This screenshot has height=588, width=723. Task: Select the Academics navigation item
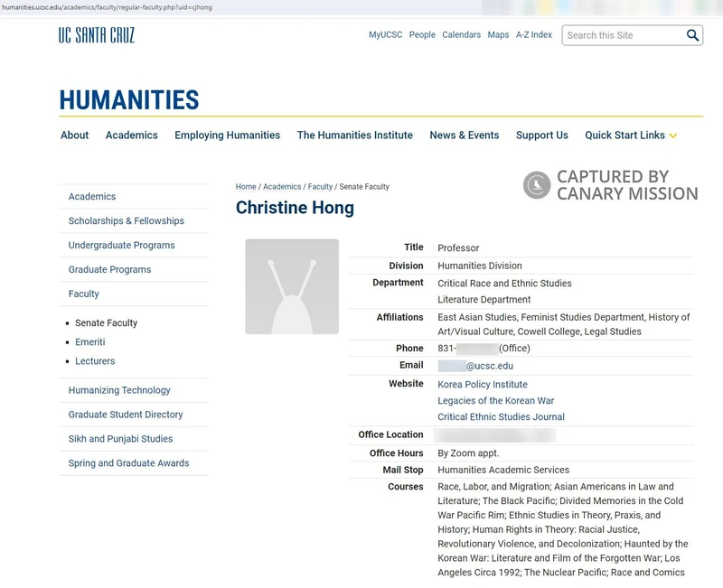click(x=133, y=135)
